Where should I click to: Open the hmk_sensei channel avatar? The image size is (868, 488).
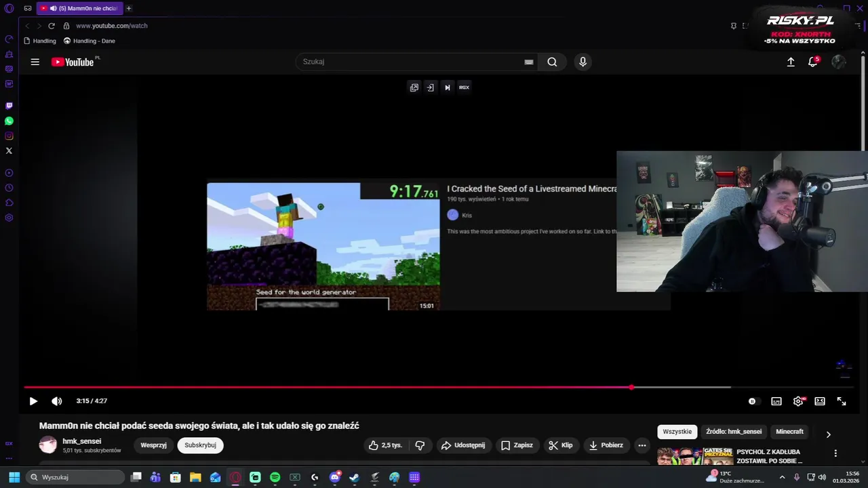[x=48, y=445]
